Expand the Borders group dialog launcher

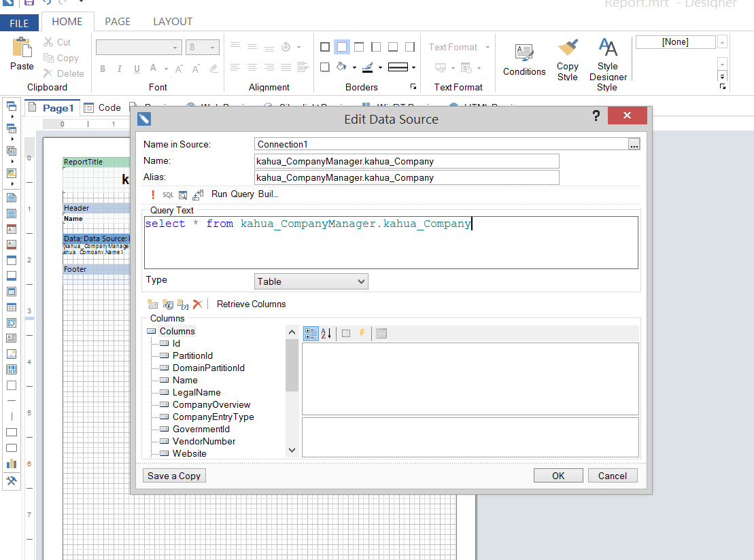point(413,86)
